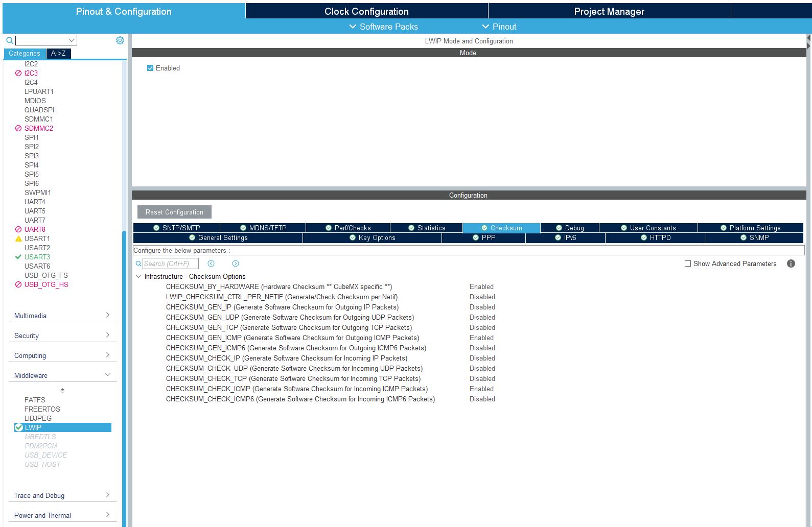Open the General Settings tab

pyautogui.click(x=218, y=237)
